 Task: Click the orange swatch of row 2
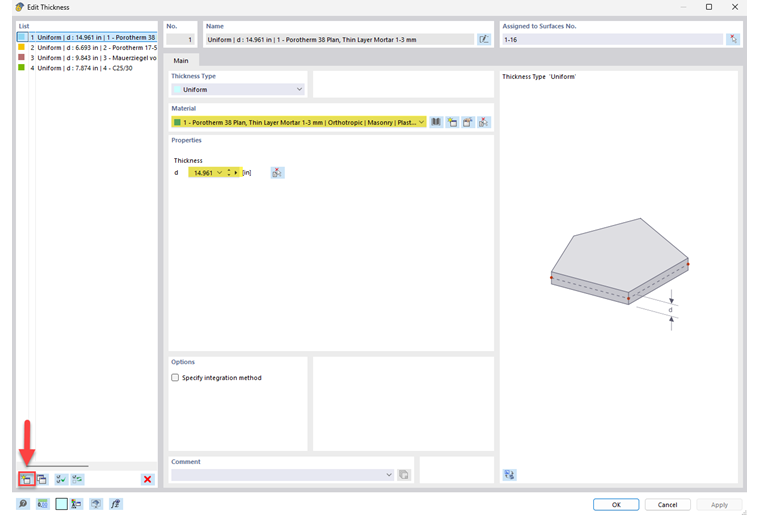pos(21,47)
